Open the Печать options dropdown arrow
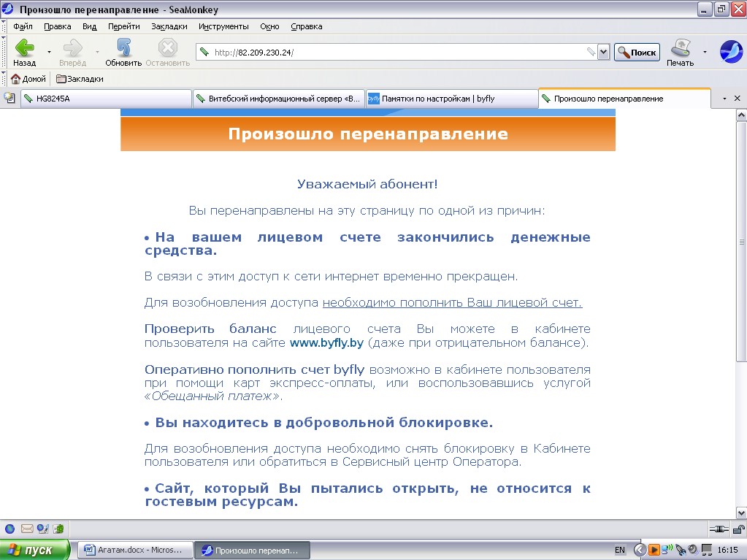This screenshot has height=560, width=747. coord(705,52)
